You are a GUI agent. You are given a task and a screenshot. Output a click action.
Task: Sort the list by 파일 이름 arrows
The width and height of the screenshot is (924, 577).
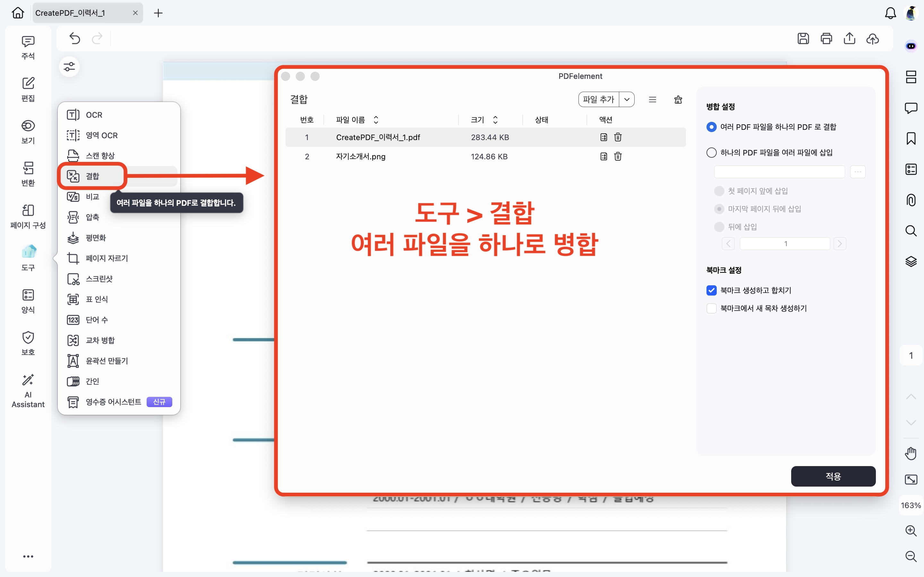(376, 120)
